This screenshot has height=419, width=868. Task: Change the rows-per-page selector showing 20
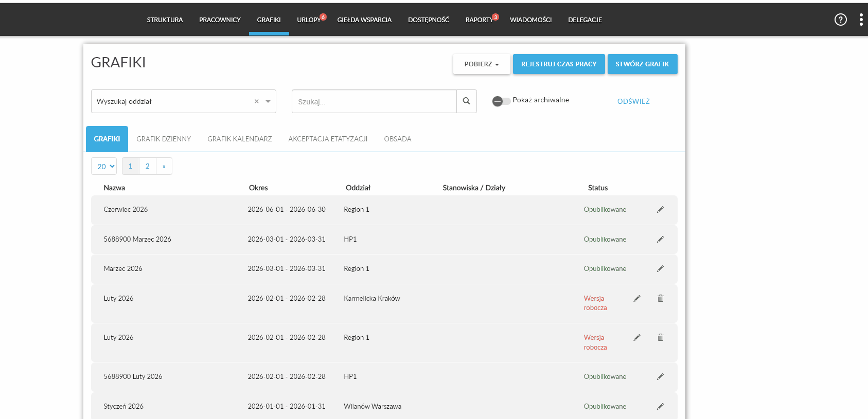tap(104, 166)
